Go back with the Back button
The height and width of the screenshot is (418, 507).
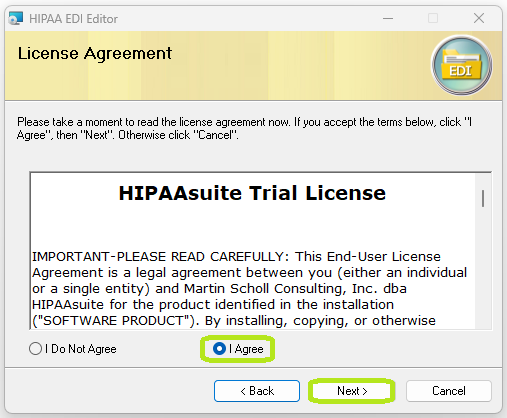point(257,391)
